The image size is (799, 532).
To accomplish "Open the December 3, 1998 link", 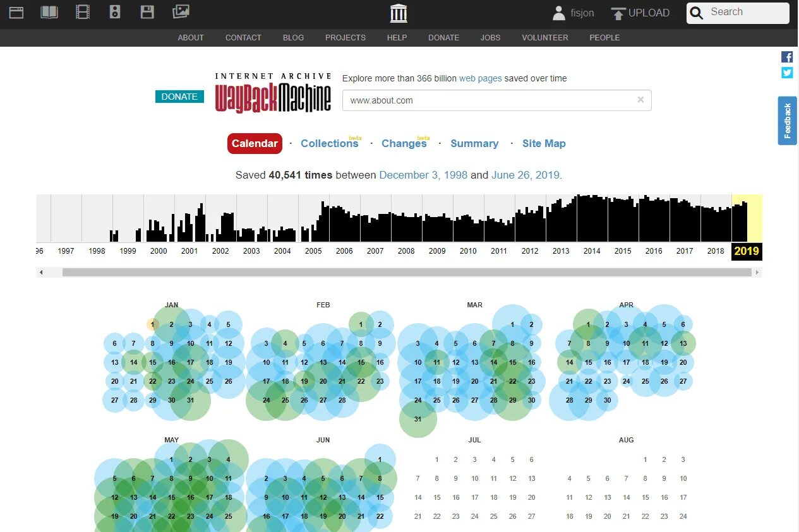I will (423, 175).
